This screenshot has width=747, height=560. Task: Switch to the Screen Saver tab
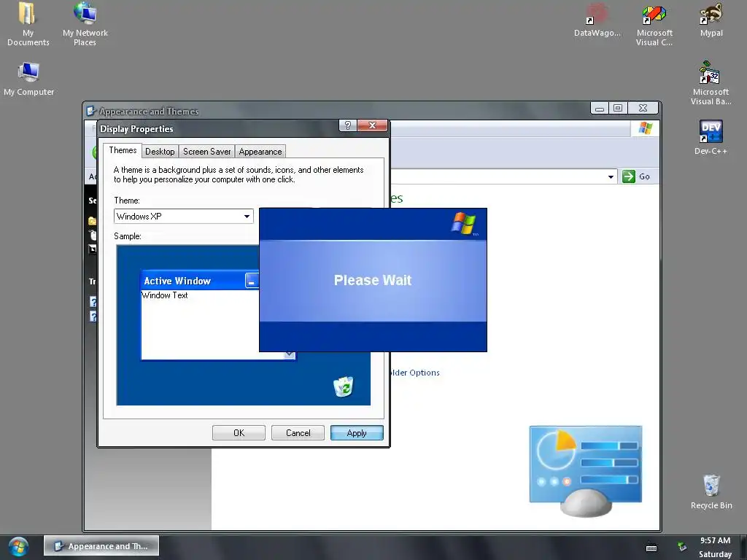pyautogui.click(x=206, y=152)
